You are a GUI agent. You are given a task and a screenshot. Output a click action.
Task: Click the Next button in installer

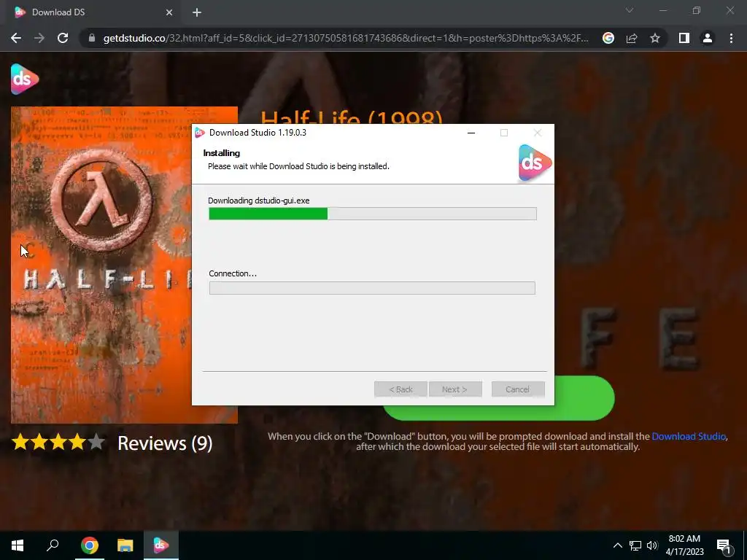[x=455, y=389]
